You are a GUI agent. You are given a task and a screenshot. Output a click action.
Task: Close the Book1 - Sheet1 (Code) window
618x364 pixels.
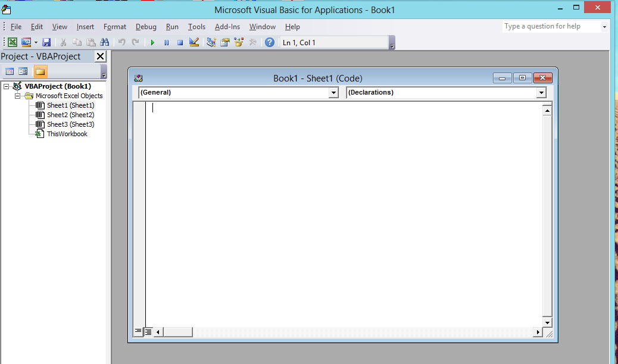click(543, 78)
